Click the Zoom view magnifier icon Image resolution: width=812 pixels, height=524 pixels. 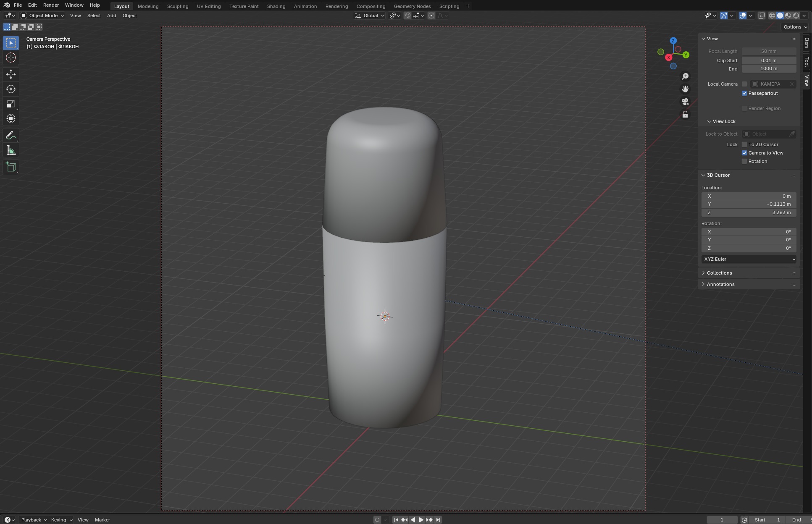coord(685,76)
